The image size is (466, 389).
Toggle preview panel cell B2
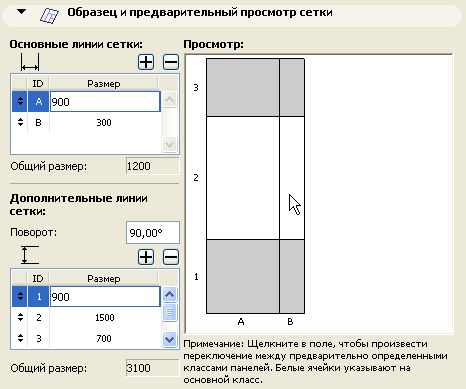pos(292,178)
